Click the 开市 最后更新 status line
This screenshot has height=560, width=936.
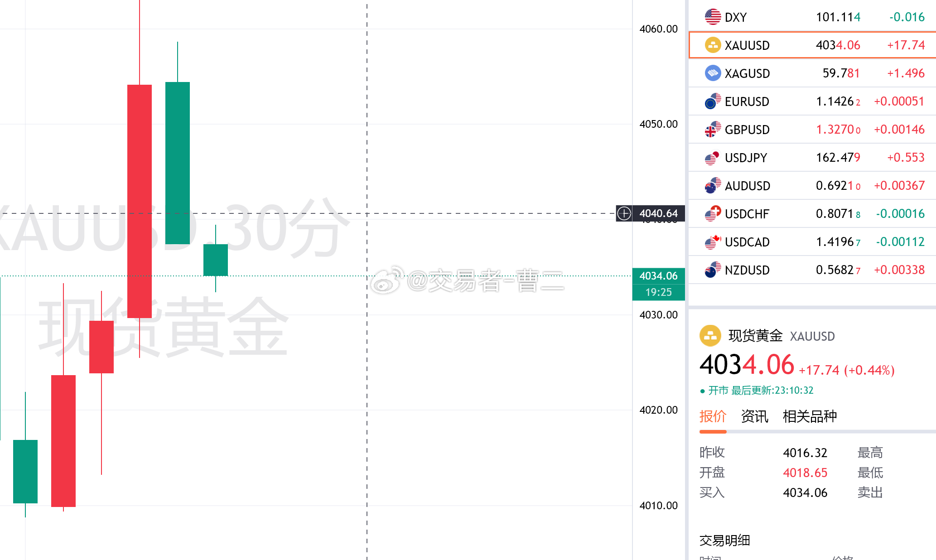click(757, 390)
